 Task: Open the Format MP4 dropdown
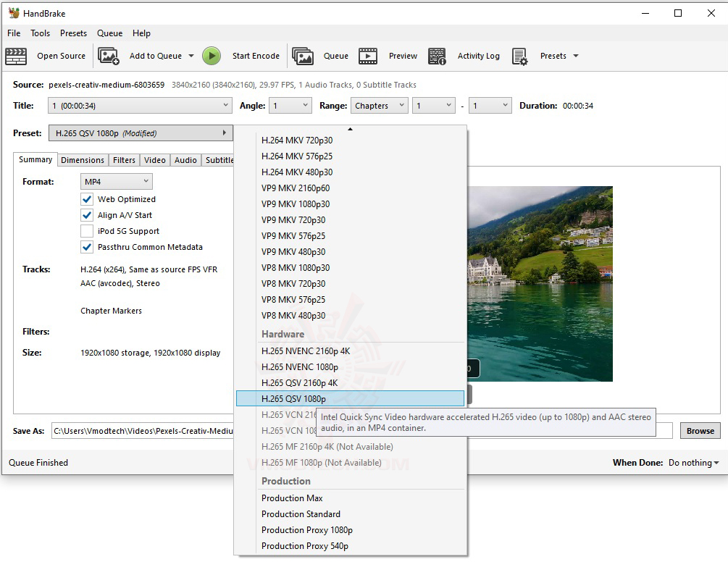coord(116,182)
